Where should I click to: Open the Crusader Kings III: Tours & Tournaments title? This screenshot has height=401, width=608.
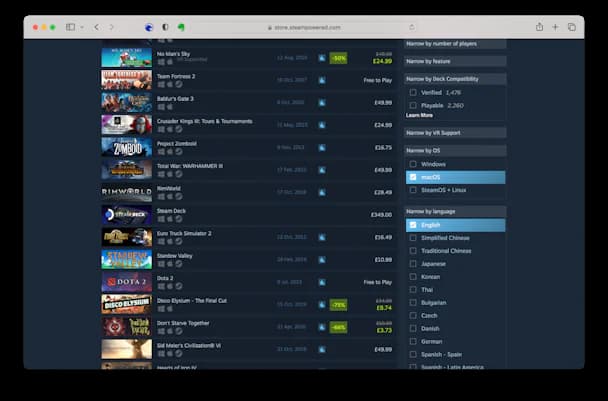[x=205, y=121]
